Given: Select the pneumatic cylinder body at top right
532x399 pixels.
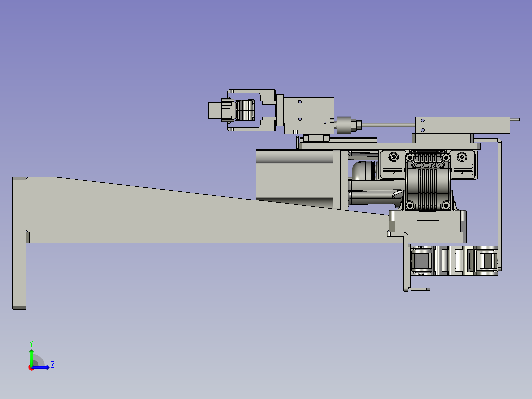Looking at the screenshot, I should 462,125.
